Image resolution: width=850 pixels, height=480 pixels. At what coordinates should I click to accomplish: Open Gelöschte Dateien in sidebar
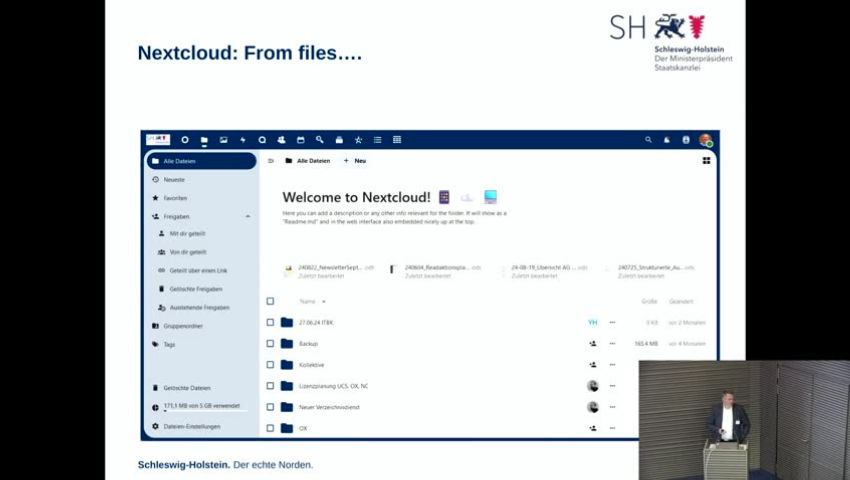(x=186, y=388)
